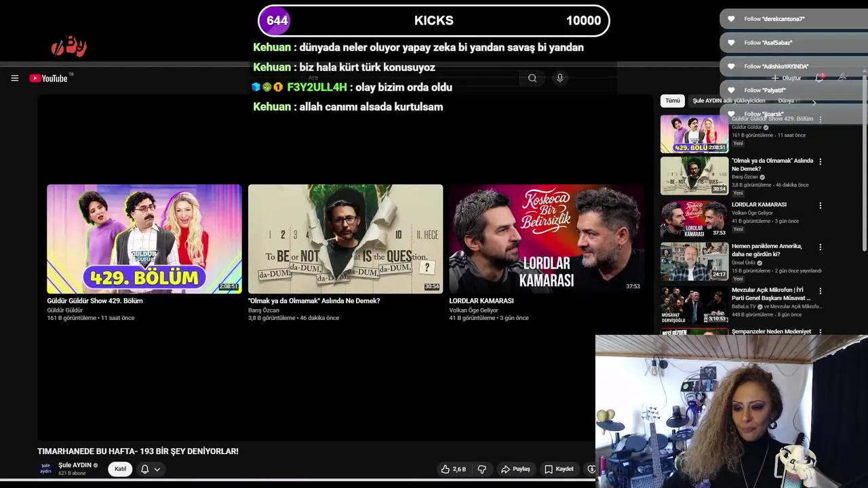This screenshot has width=868, height=488.
Task: Open the notifications bell in header
Action: coord(819,78)
